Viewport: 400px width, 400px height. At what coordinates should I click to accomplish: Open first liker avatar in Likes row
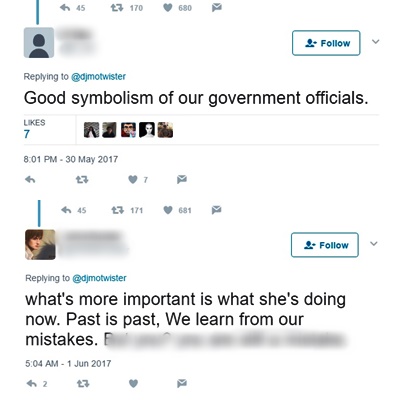(x=91, y=130)
